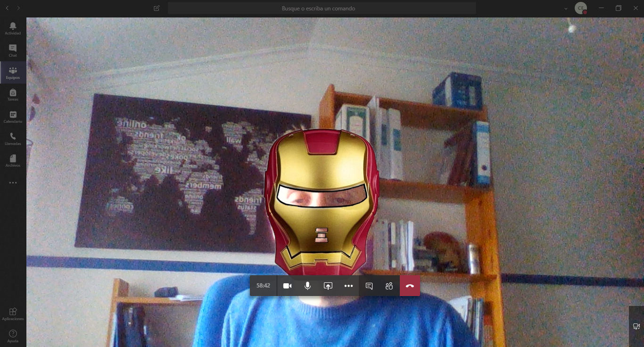The height and width of the screenshot is (347, 644).
Task: Open self-view camera preview at bottom right
Action: [x=636, y=326]
